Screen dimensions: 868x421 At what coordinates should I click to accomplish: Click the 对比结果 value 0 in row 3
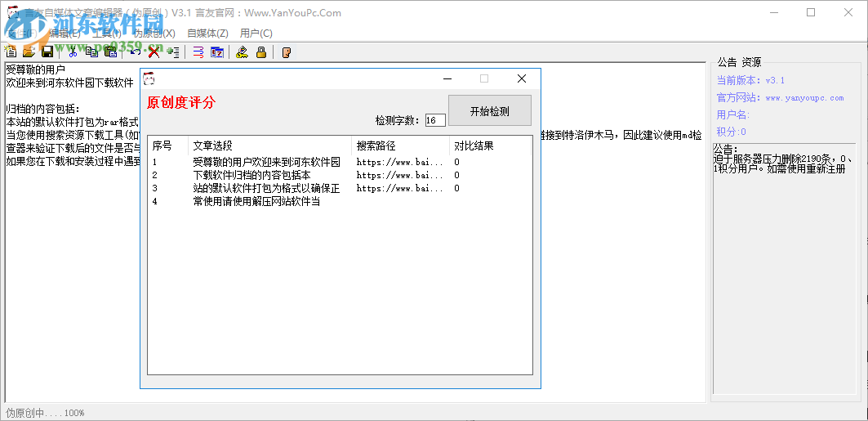coord(456,188)
